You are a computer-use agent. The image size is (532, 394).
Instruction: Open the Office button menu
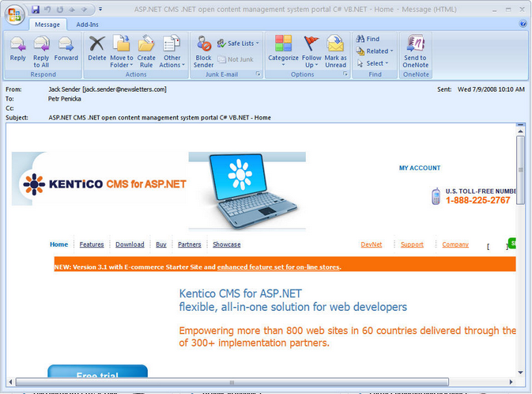click(x=14, y=14)
